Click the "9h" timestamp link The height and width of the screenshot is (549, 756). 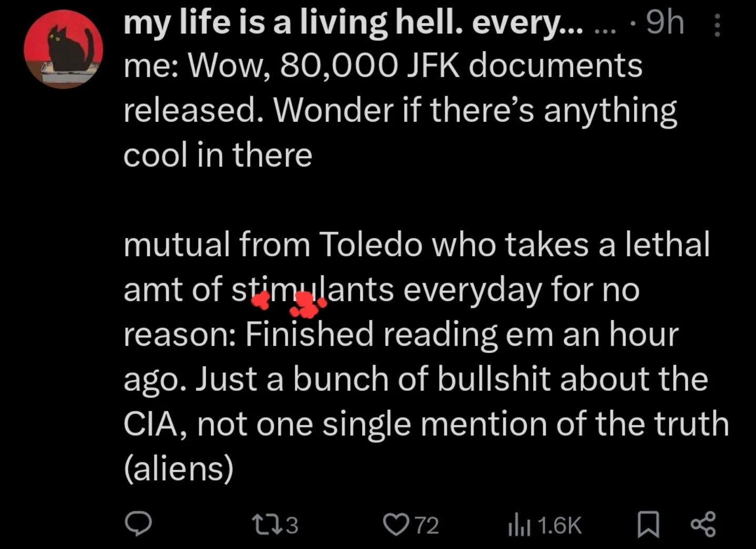665,23
